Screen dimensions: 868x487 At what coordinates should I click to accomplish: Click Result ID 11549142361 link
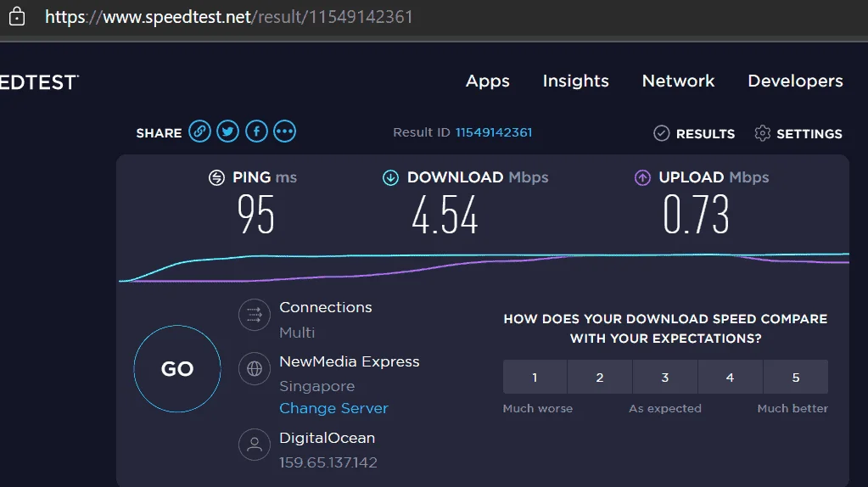tap(493, 132)
